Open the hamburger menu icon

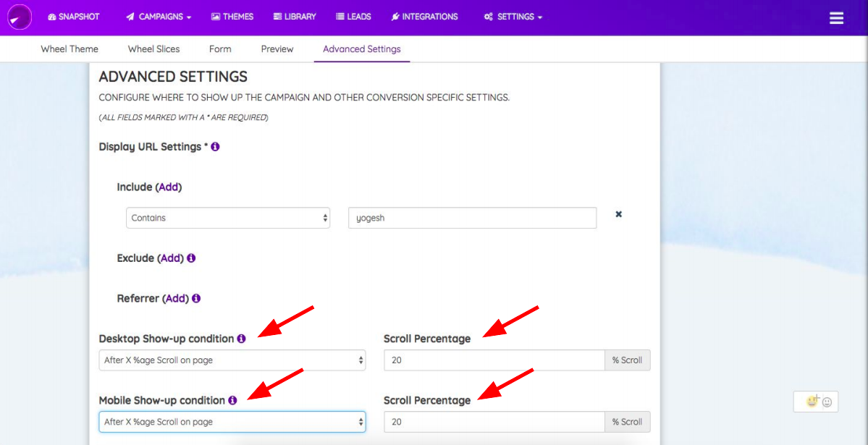tap(836, 17)
